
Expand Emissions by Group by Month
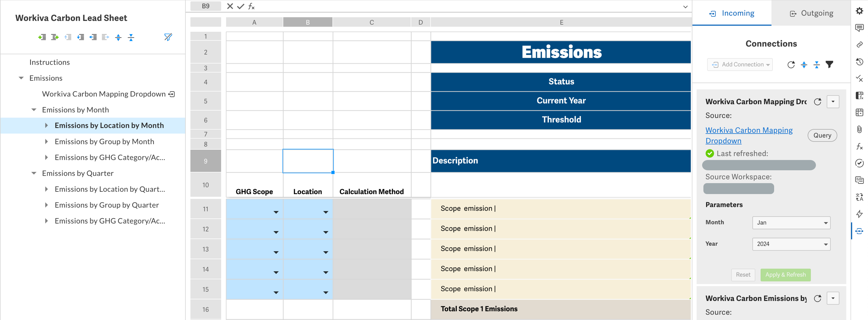[x=47, y=141]
